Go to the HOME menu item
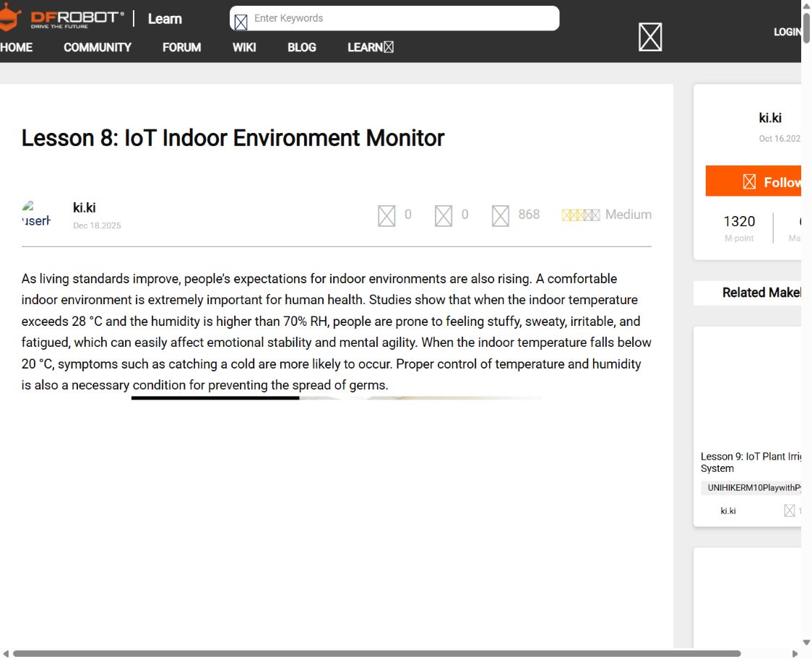 click(16, 47)
